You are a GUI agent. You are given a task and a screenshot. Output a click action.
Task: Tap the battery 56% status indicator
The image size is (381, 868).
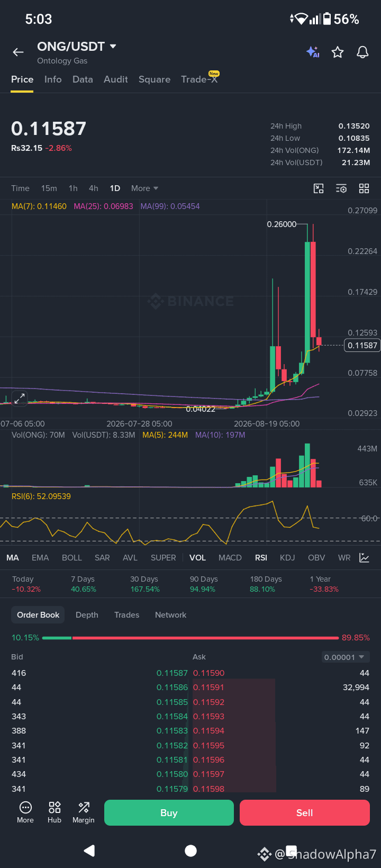(x=341, y=20)
